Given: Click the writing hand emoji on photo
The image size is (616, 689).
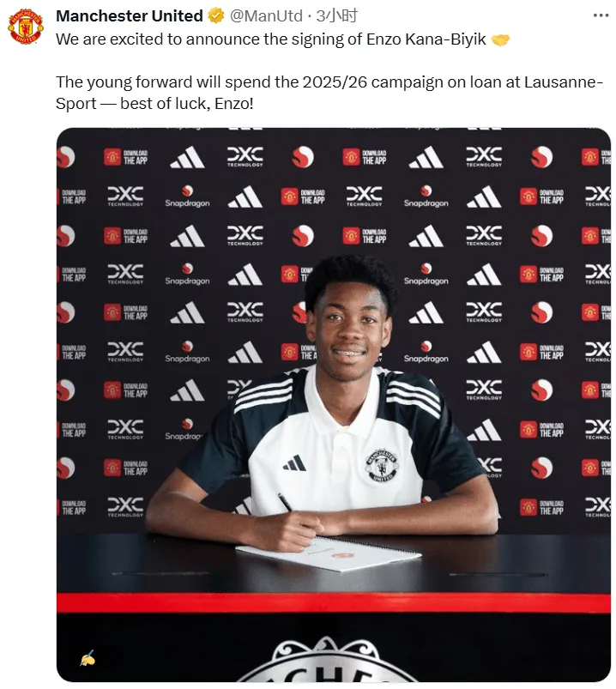Looking at the screenshot, I should click(x=88, y=658).
